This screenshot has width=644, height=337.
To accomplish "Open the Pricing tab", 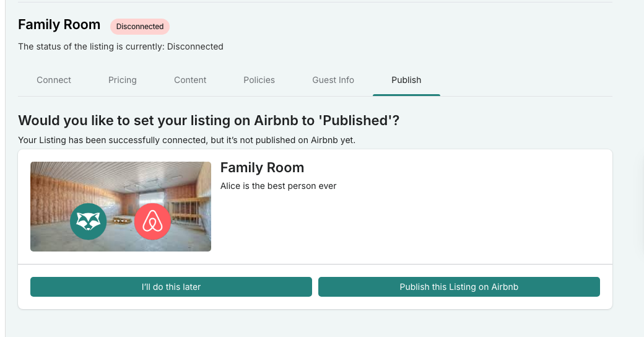I will click(x=123, y=80).
